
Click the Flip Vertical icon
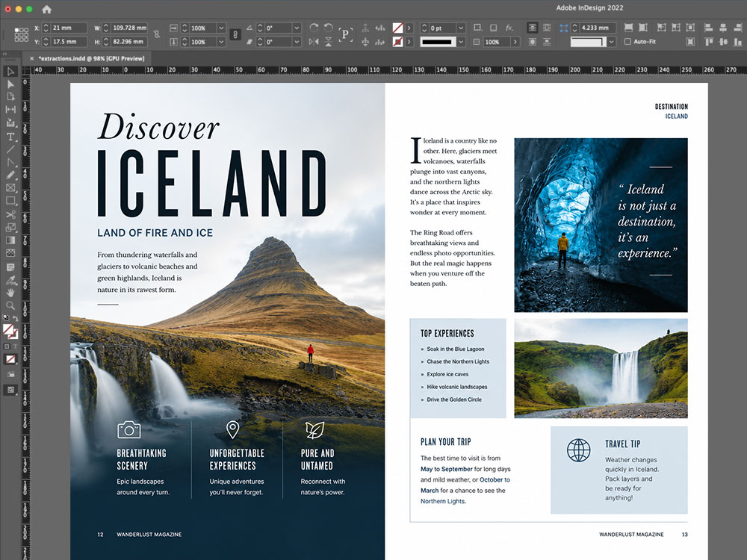pyautogui.click(x=328, y=42)
